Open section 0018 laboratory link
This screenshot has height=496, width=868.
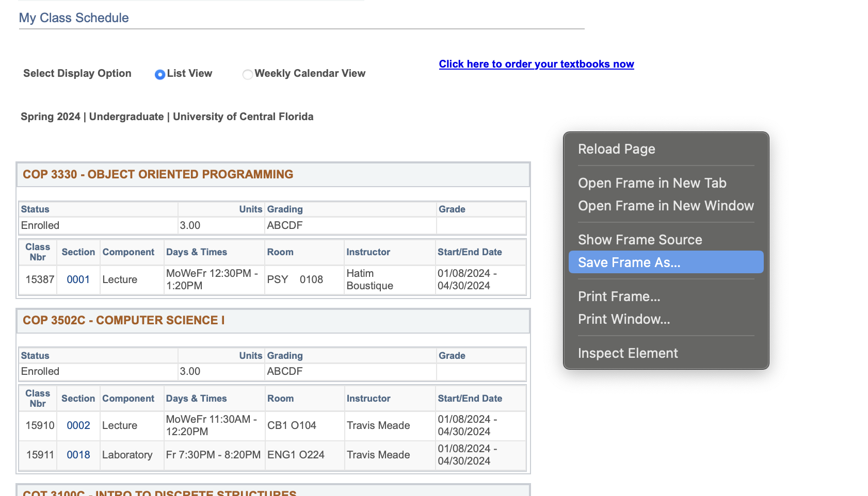(x=78, y=455)
